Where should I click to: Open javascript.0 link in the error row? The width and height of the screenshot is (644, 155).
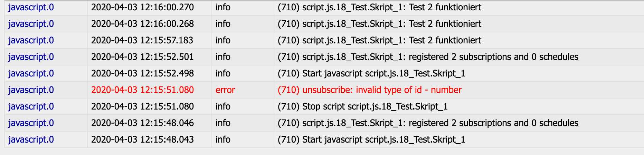(31, 90)
